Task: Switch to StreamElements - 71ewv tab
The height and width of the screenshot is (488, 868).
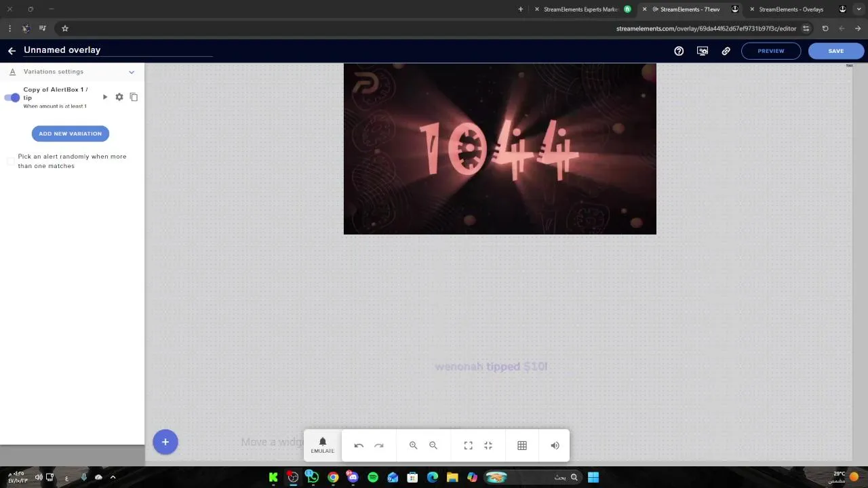Action: 690,9
